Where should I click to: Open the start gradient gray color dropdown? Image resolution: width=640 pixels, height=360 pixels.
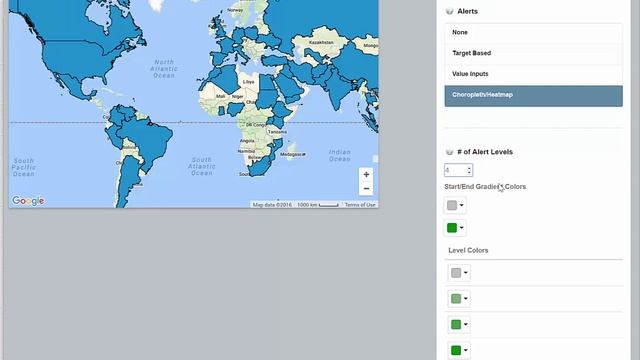[x=455, y=205]
